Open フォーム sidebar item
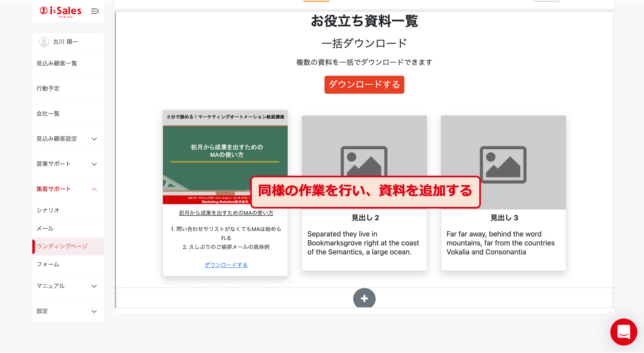 [x=48, y=264]
